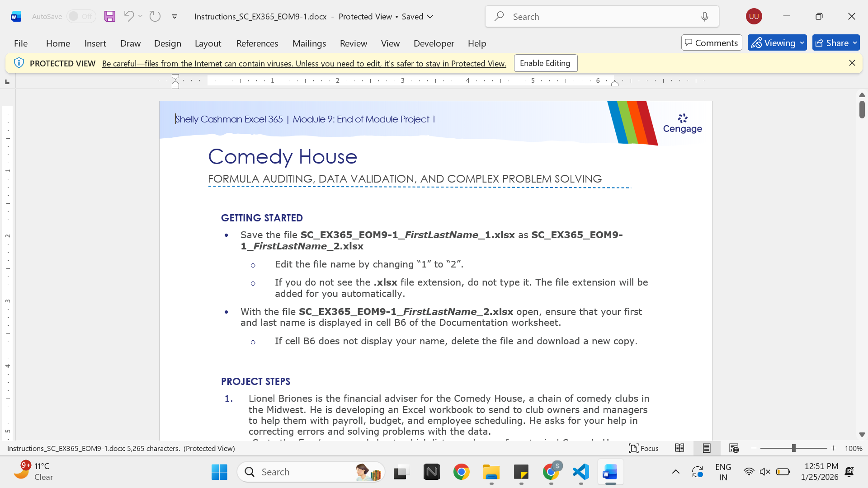The width and height of the screenshot is (868, 488).
Task: Click the Share button
Action: tap(836, 43)
